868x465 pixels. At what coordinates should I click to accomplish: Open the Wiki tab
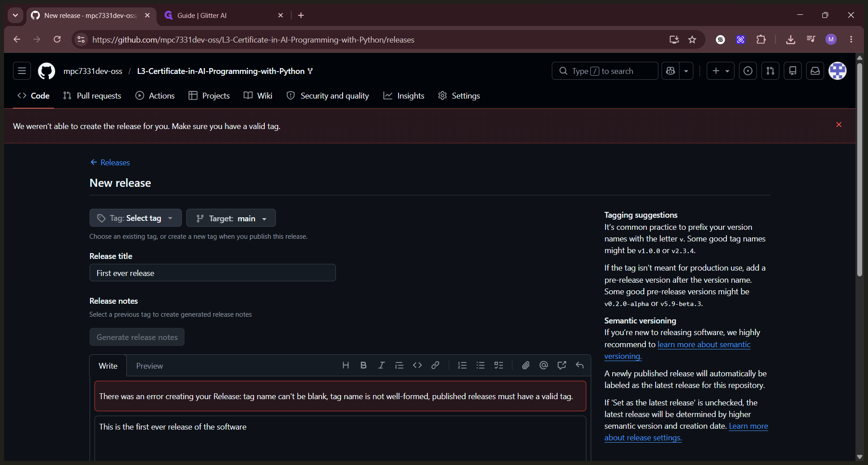pos(258,95)
